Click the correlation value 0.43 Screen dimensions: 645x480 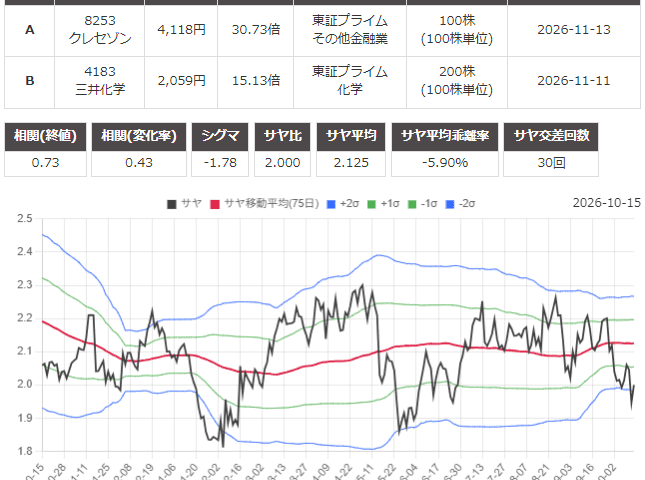[x=139, y=163]
